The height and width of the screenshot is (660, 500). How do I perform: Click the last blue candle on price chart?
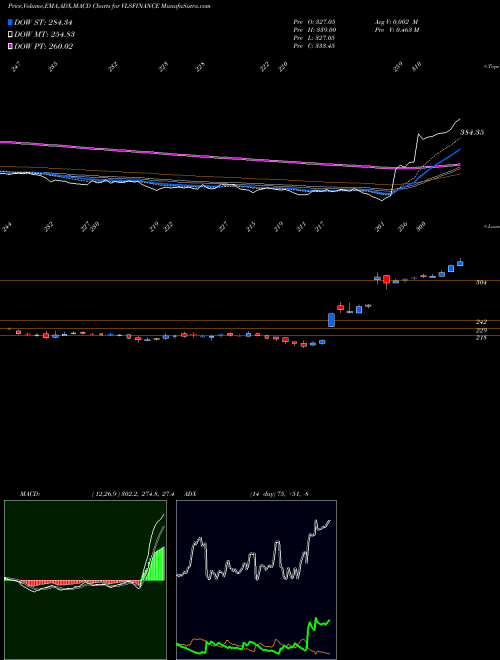pos(460,263)
